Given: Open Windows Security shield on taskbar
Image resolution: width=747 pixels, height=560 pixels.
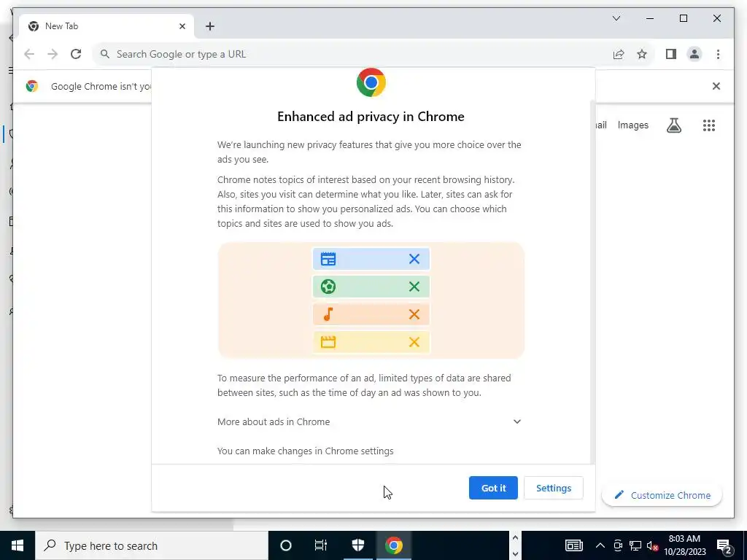Looking at the screenshot, I should (357, 545).
